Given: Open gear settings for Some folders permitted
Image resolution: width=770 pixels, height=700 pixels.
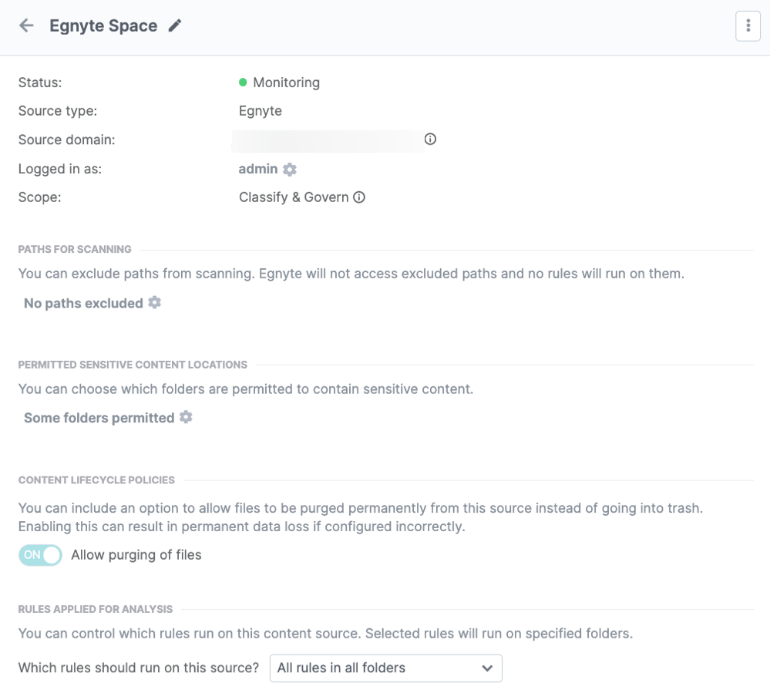Looking at the screenshot, I should (186, 417).
